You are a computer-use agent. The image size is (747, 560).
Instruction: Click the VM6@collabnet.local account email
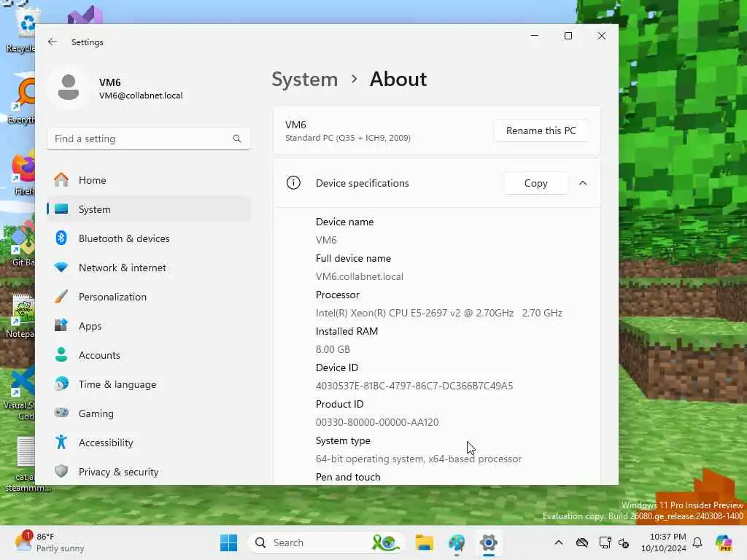(141, 96)
